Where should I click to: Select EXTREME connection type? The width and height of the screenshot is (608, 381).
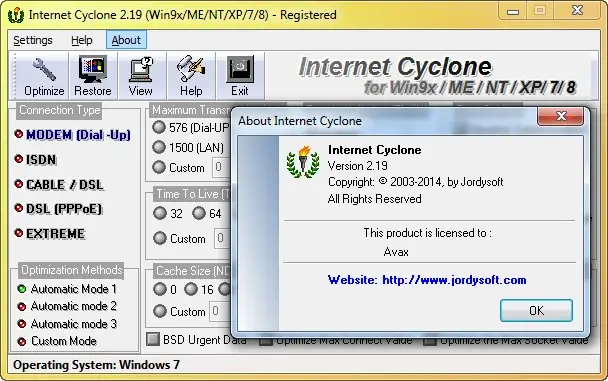click(x=50, y=234)
